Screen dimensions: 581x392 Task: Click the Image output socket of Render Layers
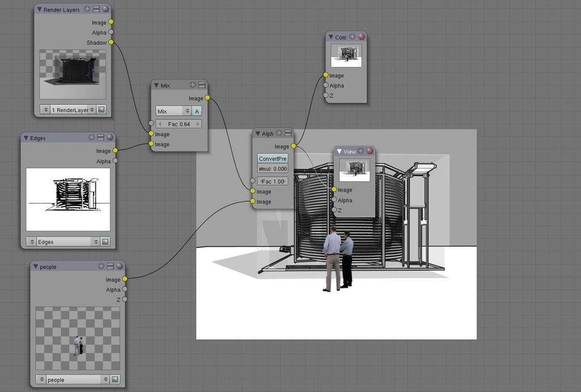click(111, 22)
